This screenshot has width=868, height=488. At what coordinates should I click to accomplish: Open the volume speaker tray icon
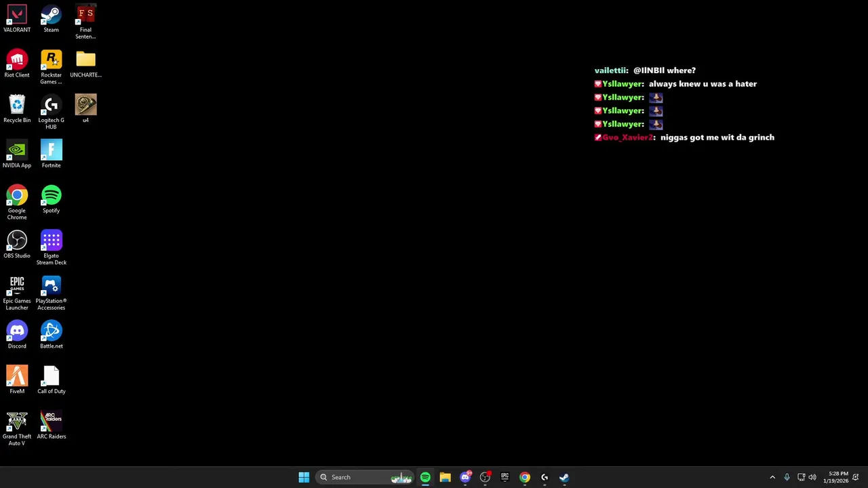[x=812, y=477]
